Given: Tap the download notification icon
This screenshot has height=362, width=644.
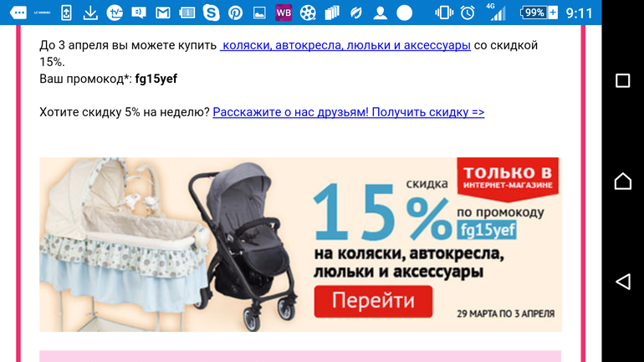Looking at the screenshot, I should (x=90, y=13).
